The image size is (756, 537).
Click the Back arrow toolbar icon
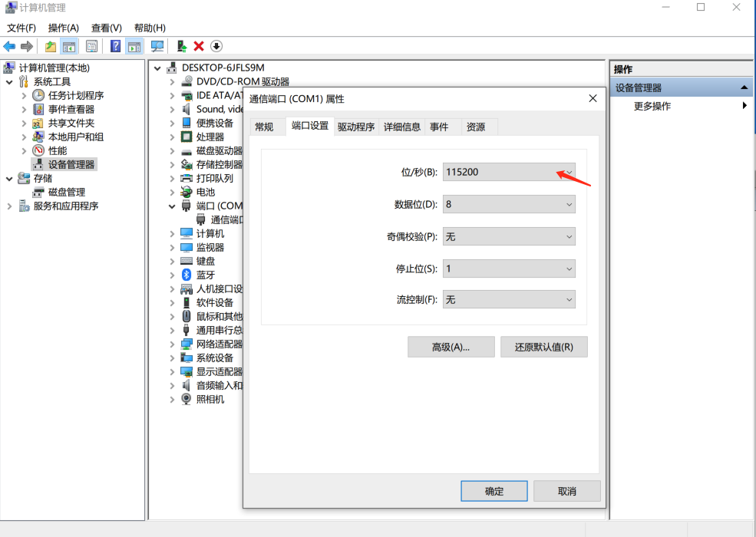click(9, 46)
